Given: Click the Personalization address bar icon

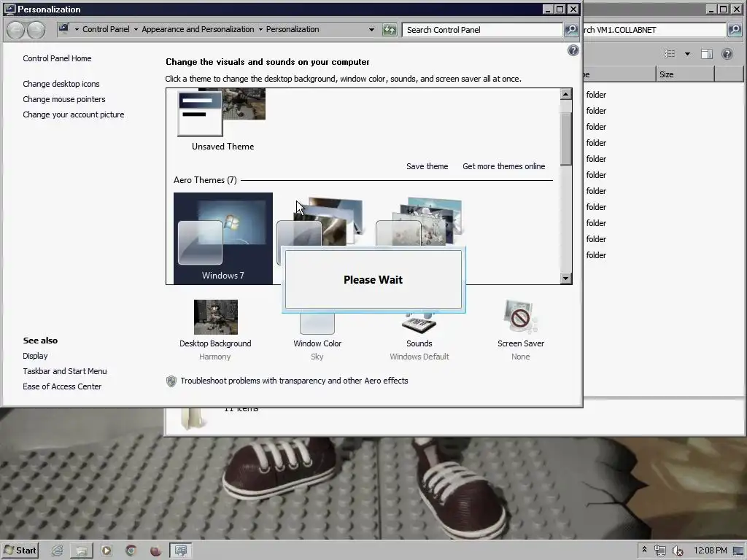Looking at the screenshot, I should (64, 29).
